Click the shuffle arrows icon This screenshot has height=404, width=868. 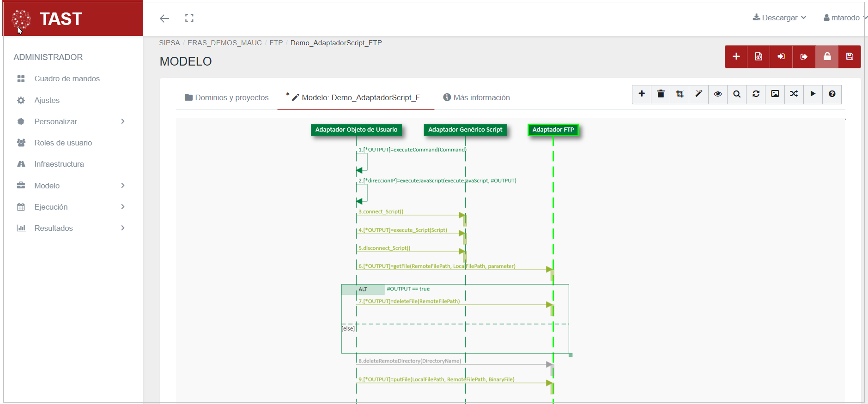[x=794, y=94]
